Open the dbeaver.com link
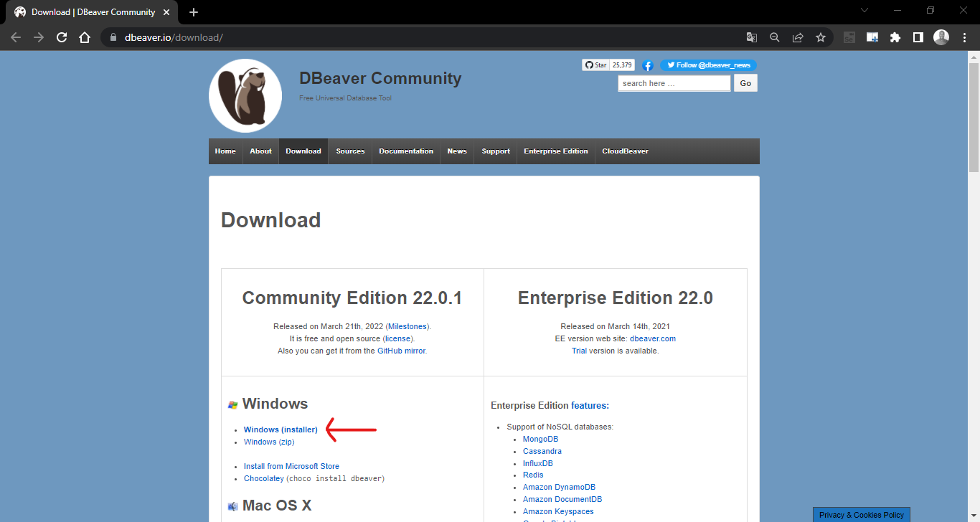Screen dimensions: 980x522 (653, 338)
